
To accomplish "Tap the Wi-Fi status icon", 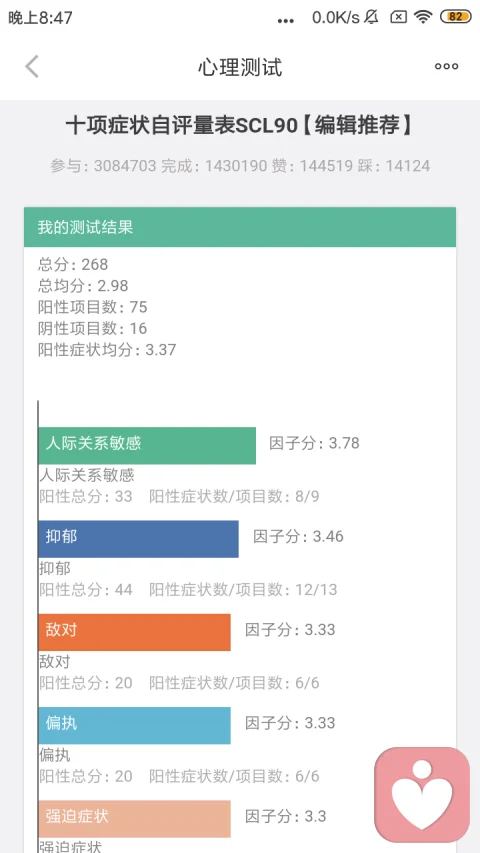I will coord(423,17).
